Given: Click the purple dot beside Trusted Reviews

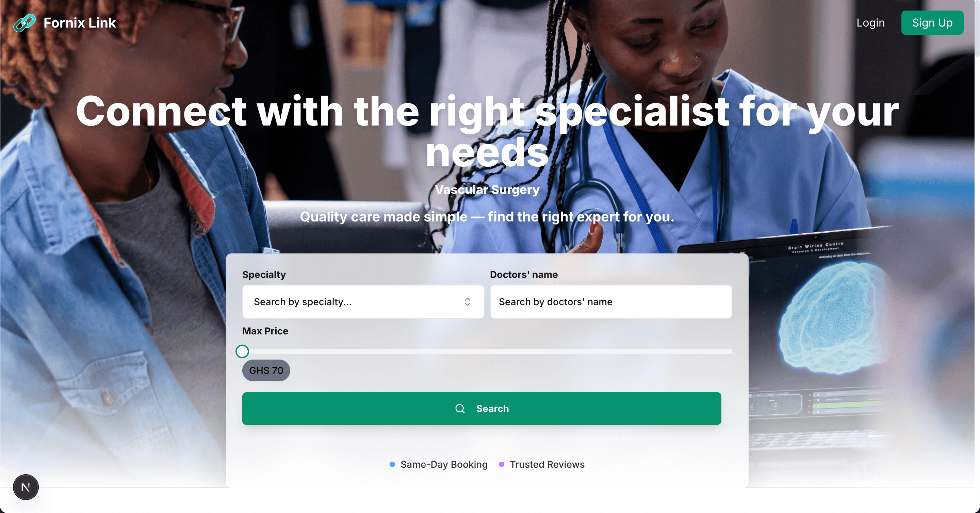Looking at the screenshot, I should point(502,464).
